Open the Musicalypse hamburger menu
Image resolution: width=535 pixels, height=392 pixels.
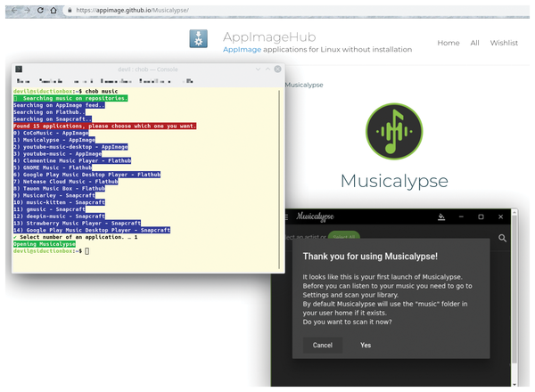(x=286, y=216)
